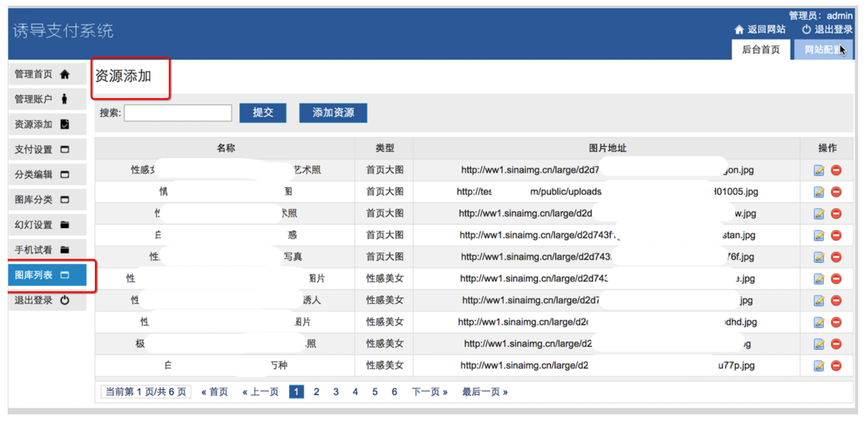
Task: Focus the 搜索 text input field
Action: click(178, 113)
